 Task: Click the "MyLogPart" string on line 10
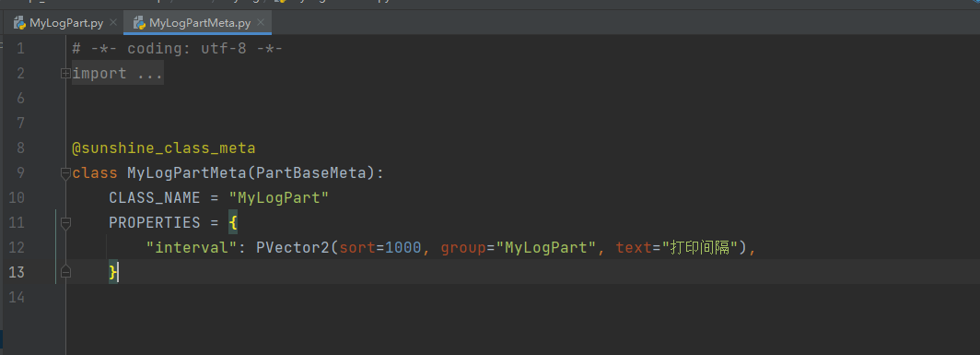(x=279, y=198)
